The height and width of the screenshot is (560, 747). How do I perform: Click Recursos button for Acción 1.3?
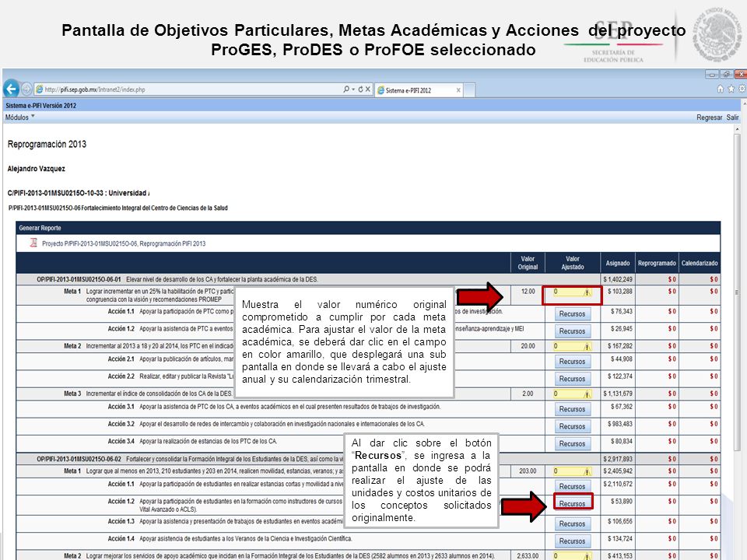(x=572, y=523)
